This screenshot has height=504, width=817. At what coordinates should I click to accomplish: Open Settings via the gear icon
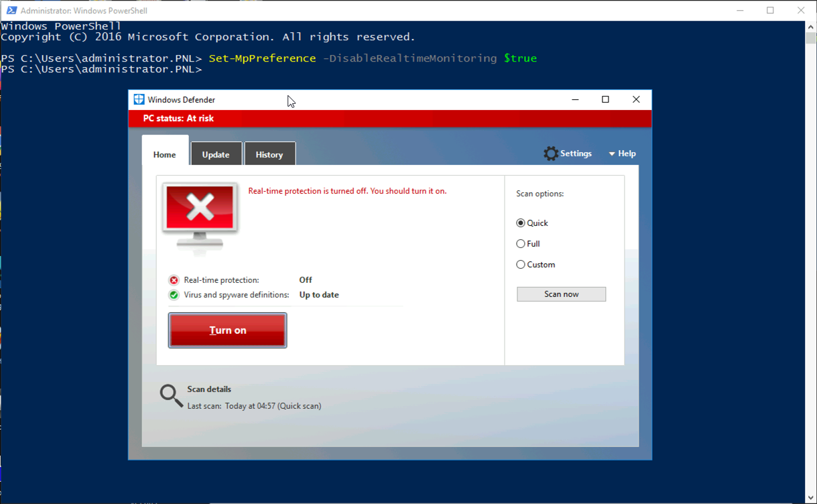pyautogui.click(x=551, y=153)
